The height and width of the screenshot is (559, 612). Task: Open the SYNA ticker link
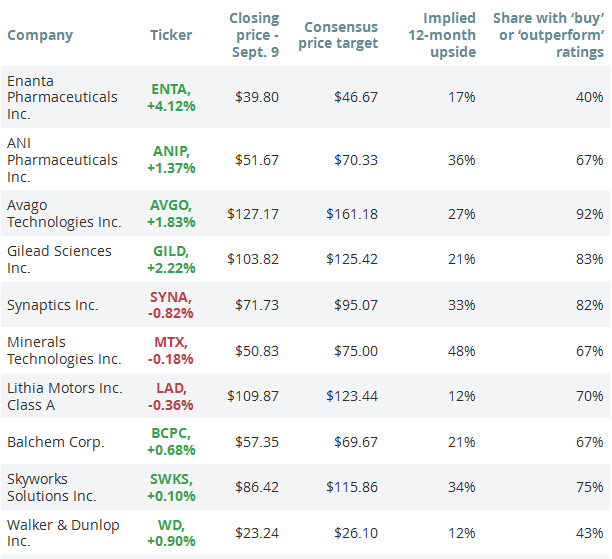(168, 297)
